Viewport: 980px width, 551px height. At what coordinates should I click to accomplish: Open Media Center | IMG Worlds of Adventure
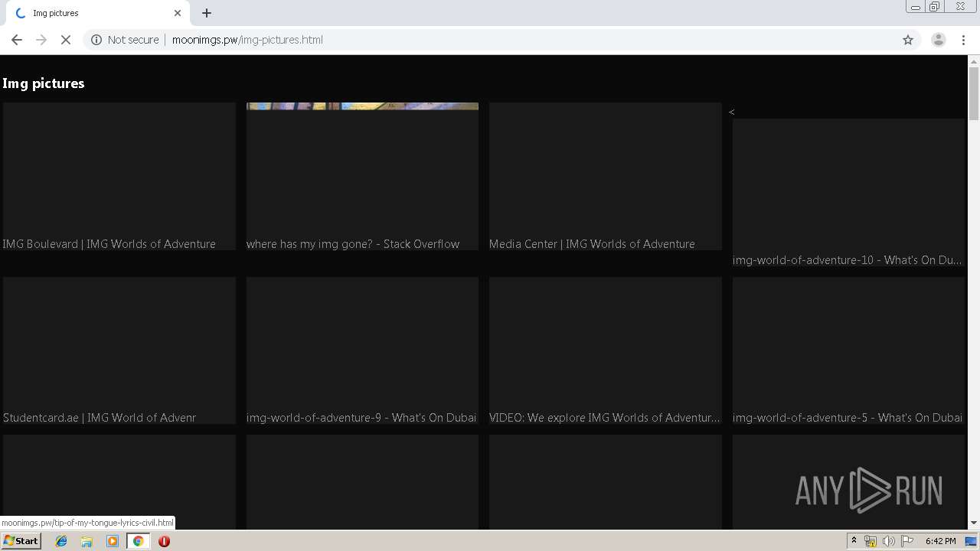(x=592, y=244)
